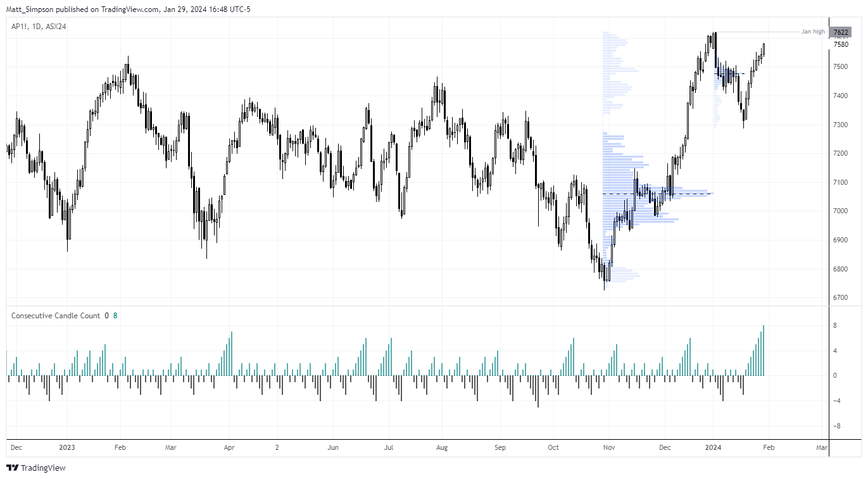Click the 7500 price axis label
The image size is (868, 479).
841,66
